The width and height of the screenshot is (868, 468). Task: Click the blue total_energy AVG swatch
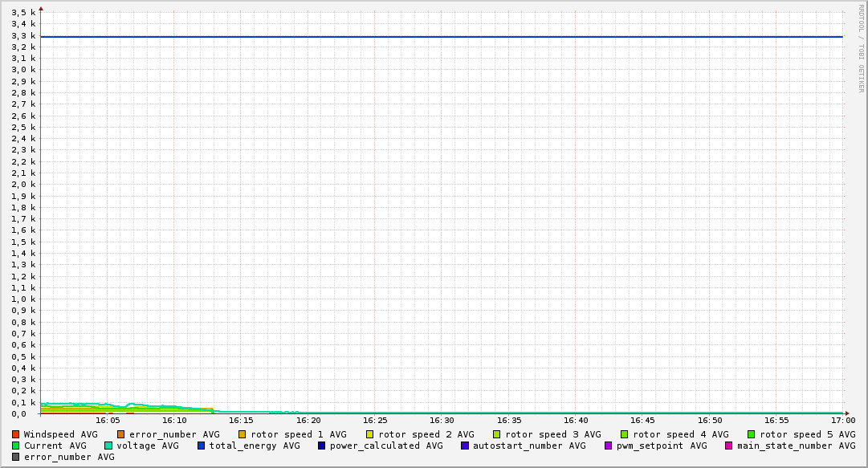coord(202,446)
